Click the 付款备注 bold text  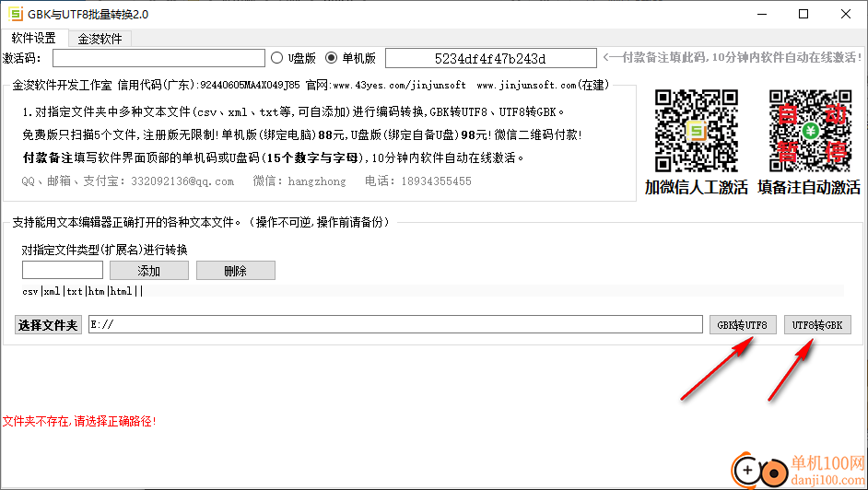48,158
